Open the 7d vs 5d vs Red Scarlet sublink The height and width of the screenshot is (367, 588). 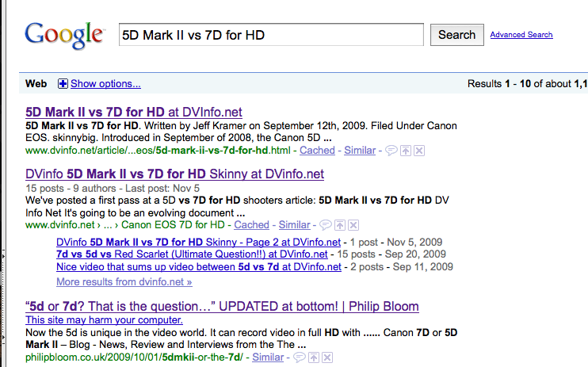(x=192, y=254)
